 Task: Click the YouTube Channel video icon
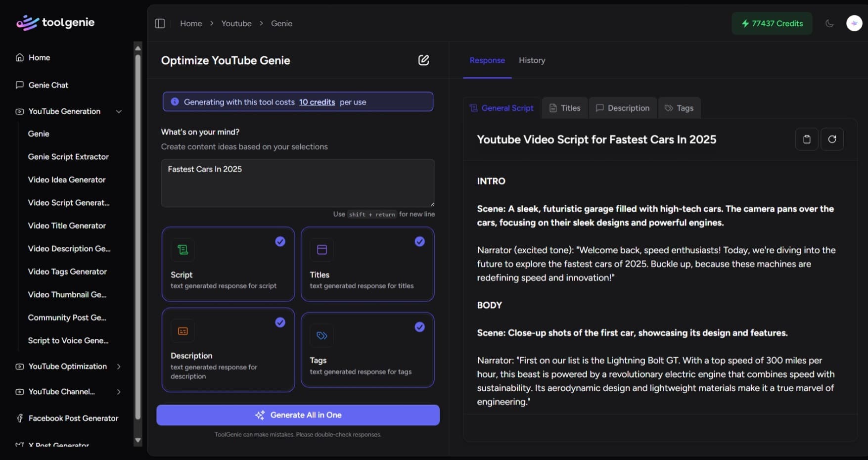(x=20, y=392)
